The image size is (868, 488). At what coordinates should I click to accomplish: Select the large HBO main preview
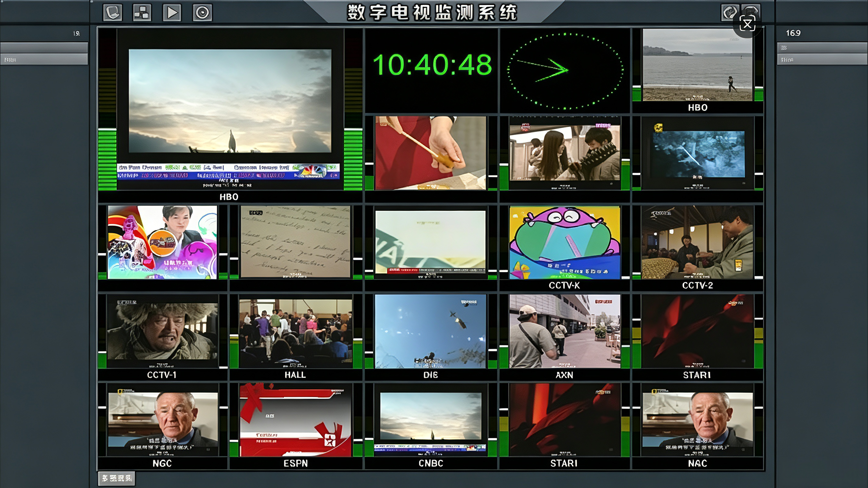pyautogui.click(x=230, y=115)
